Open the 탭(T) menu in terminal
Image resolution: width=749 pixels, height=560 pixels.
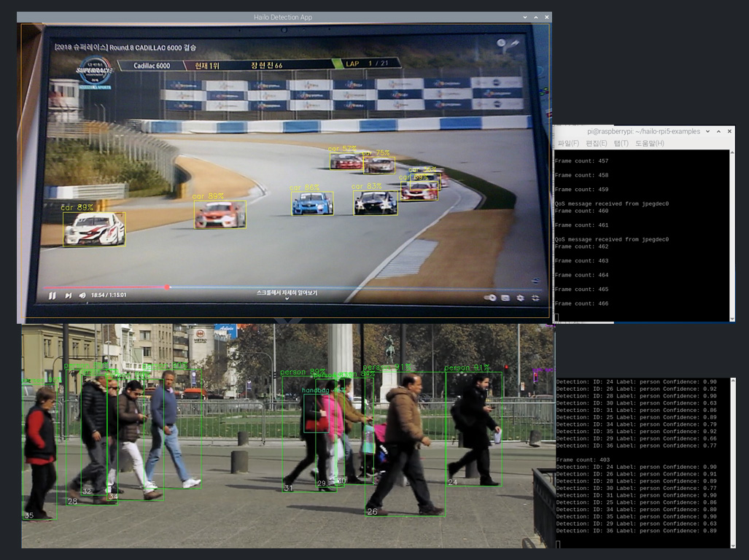621,144
